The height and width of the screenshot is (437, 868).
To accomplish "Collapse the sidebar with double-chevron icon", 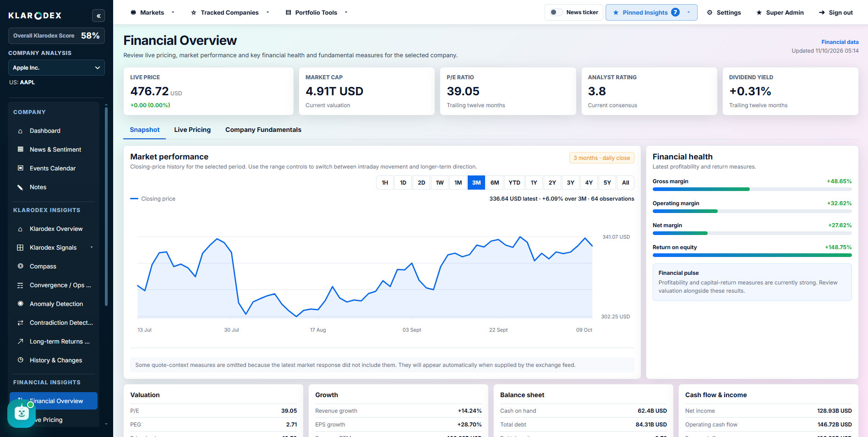I will [98, 16].
